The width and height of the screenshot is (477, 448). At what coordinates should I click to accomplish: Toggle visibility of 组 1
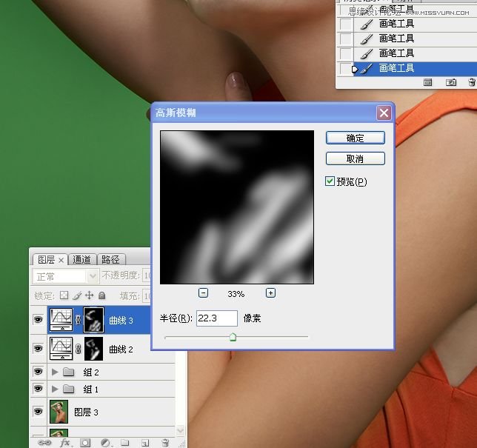pyautogui.click(x=38, y=388)
